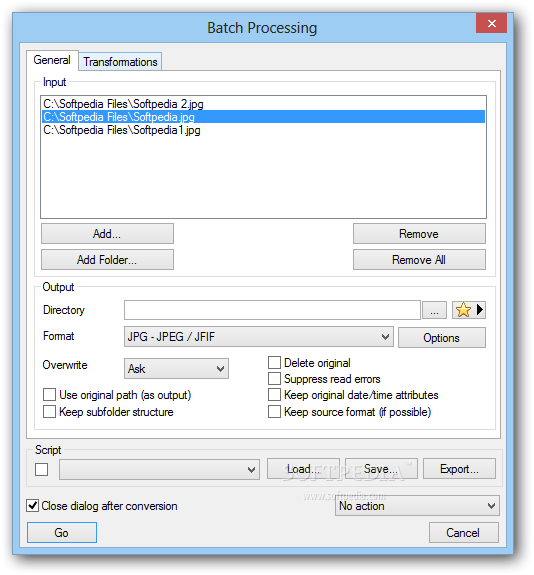
Task: Check Keep source format (if possible)
Action: (274, 412)
